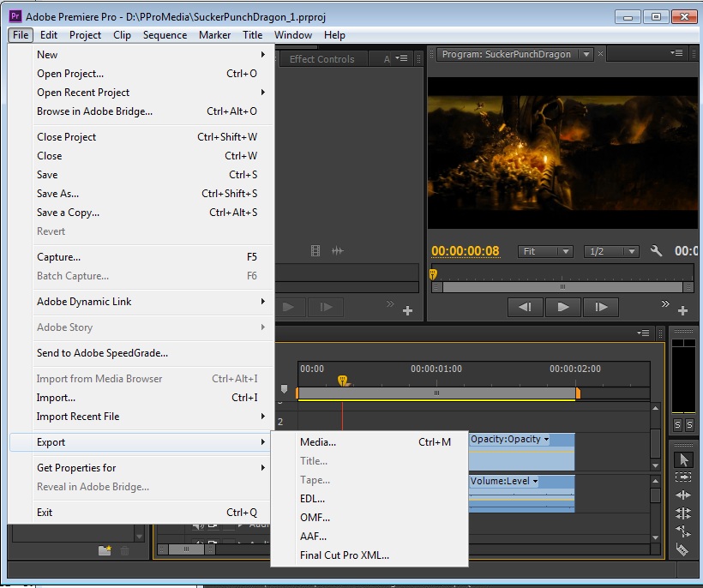Click the Program monitor video preview

pyautogui.click(x=562, y=153)
